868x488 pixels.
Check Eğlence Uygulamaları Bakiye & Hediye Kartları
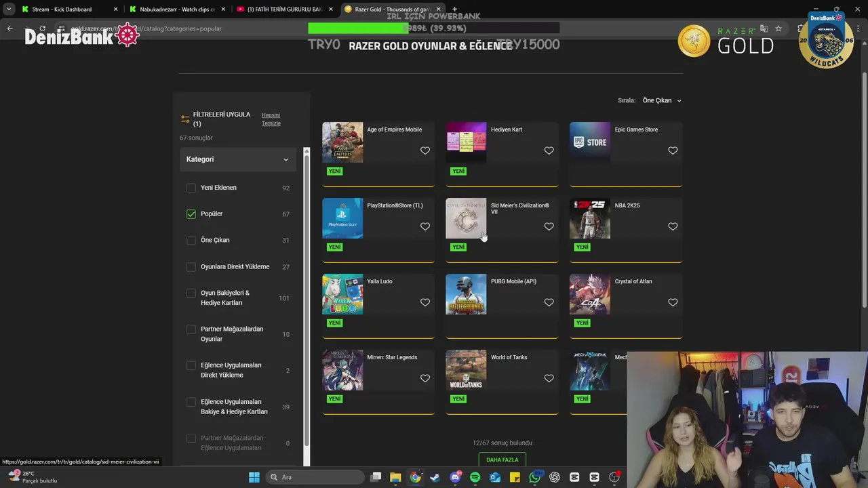(x=191, y=402)
